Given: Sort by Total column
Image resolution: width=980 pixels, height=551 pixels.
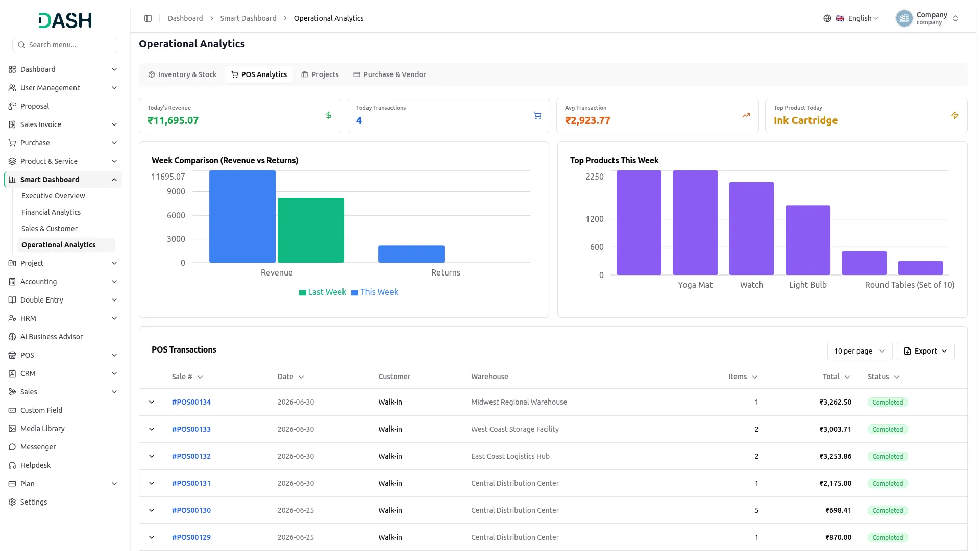Looking at the screenshot, I should tap(836, 377).
